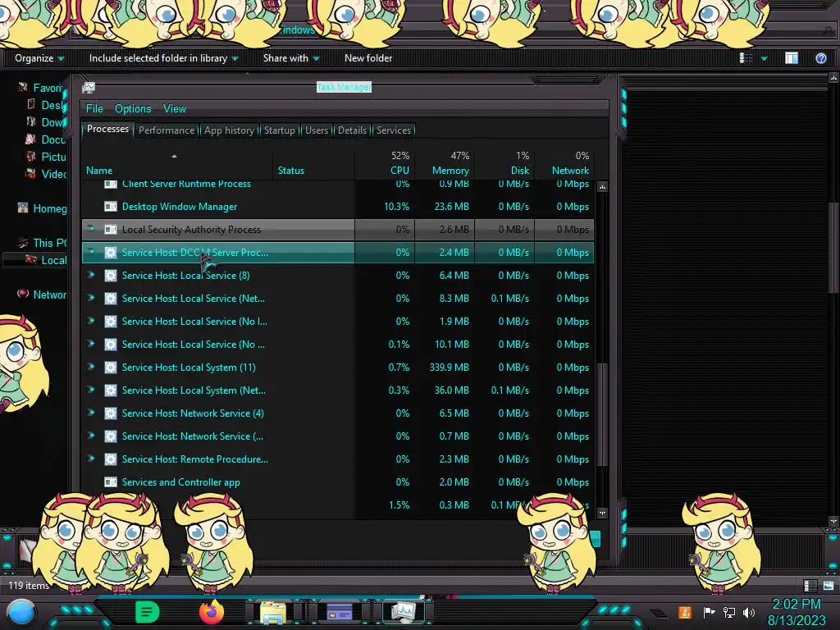Expand Service Host: Local System (11)
Screen dimensions: 840x630
point(91,367)
